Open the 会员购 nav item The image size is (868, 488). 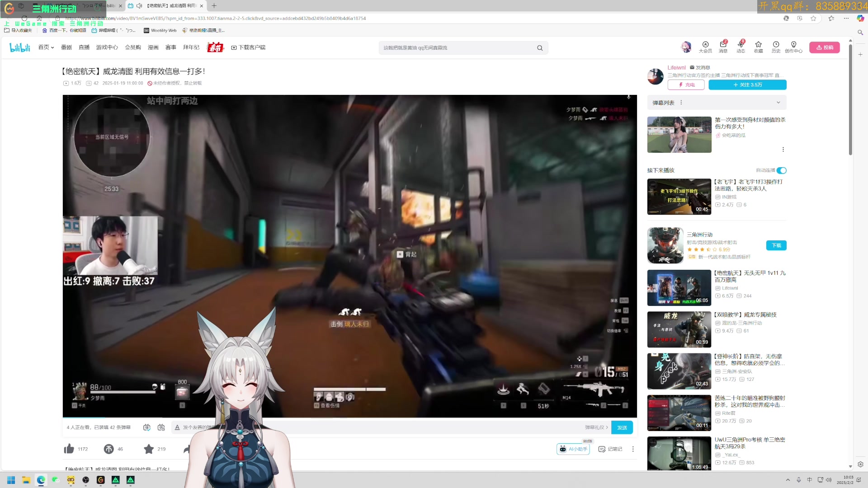(133, 47)
